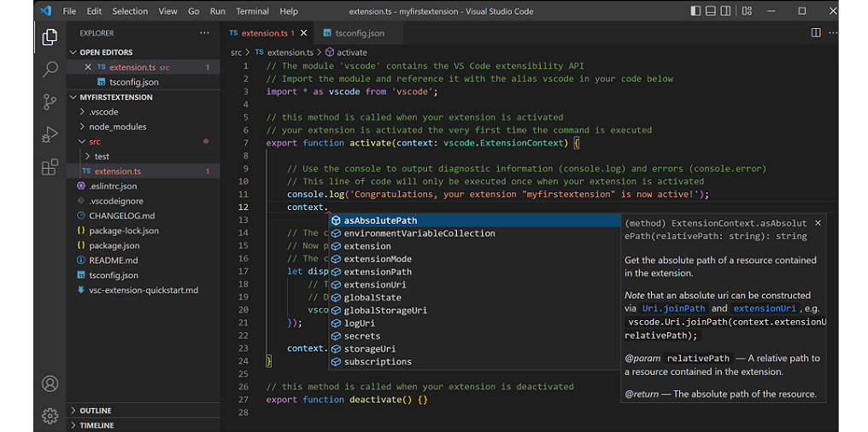Select tsconfig.json in Open Editors
868x432 pixels.
(x=143, y=82)
